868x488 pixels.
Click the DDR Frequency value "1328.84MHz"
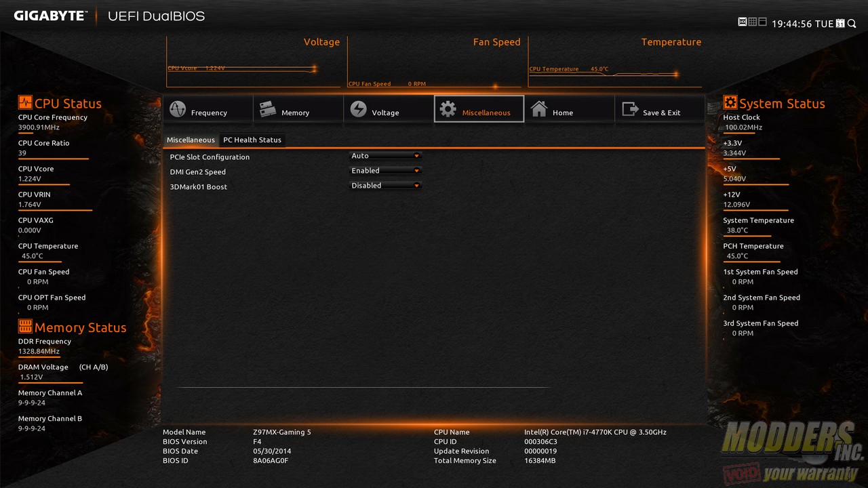click(x=39, y=352)
